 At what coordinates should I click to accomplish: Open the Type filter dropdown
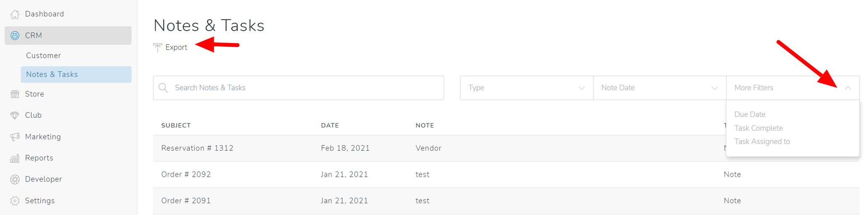(526, 88)
